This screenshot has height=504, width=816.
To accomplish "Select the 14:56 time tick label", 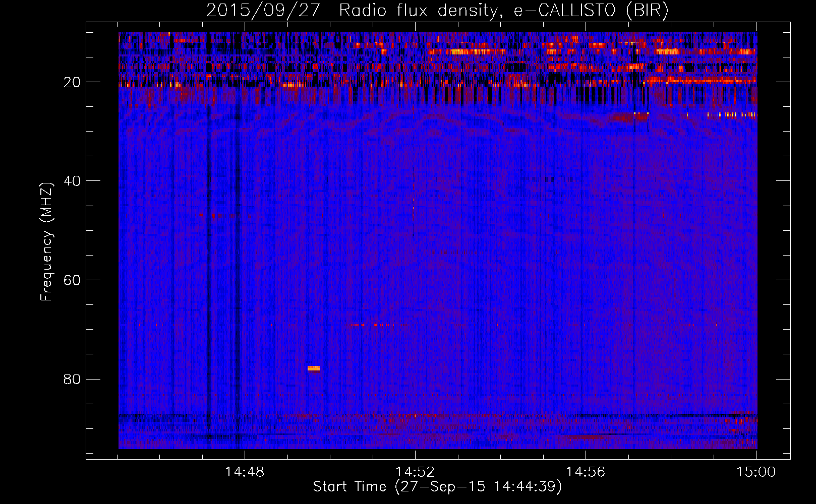I will point(586,472).
